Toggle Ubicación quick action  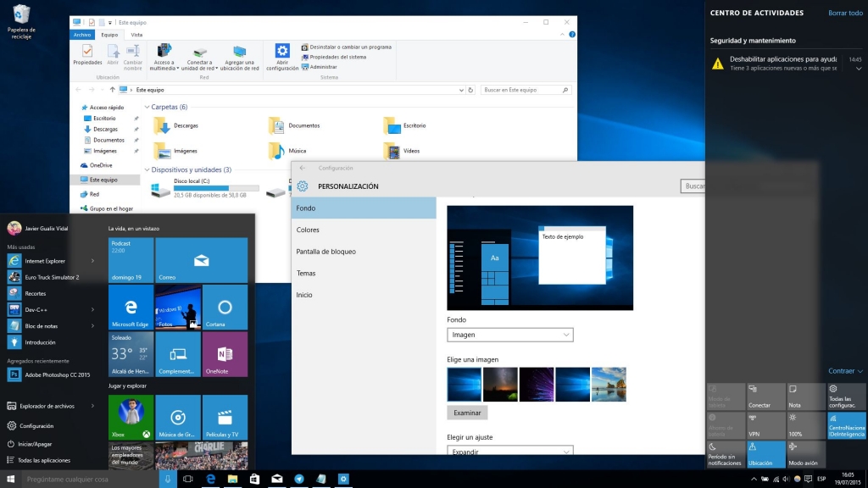(765, 454)
